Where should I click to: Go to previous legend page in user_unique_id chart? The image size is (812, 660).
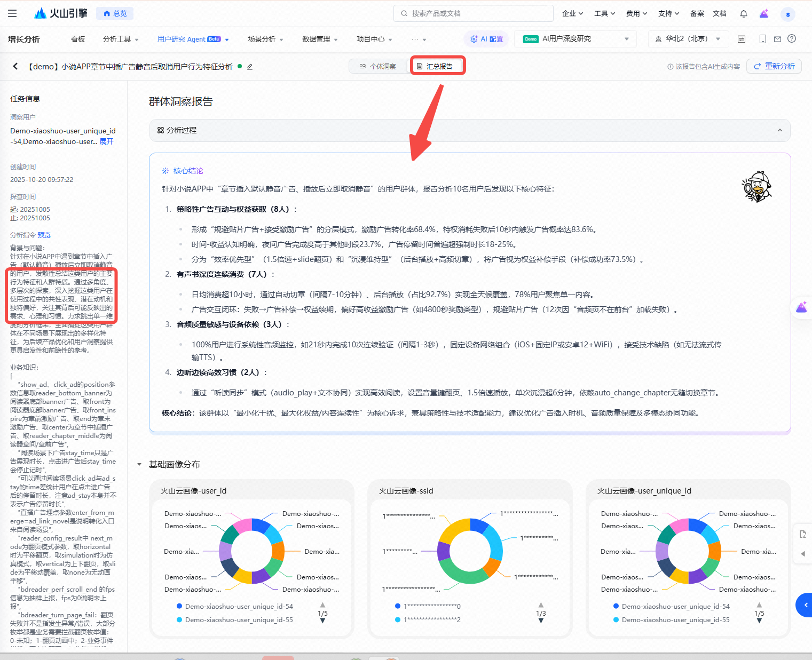759,605
